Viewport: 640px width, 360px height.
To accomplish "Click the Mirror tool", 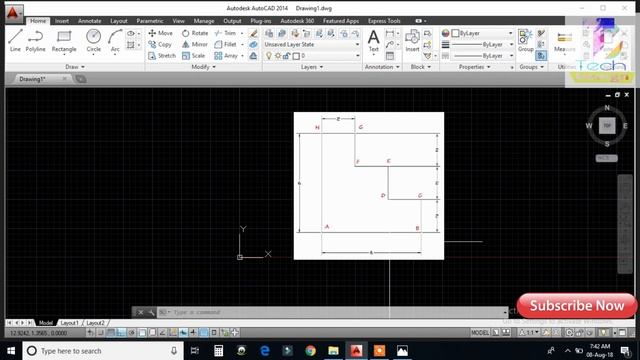I will 195,44.
